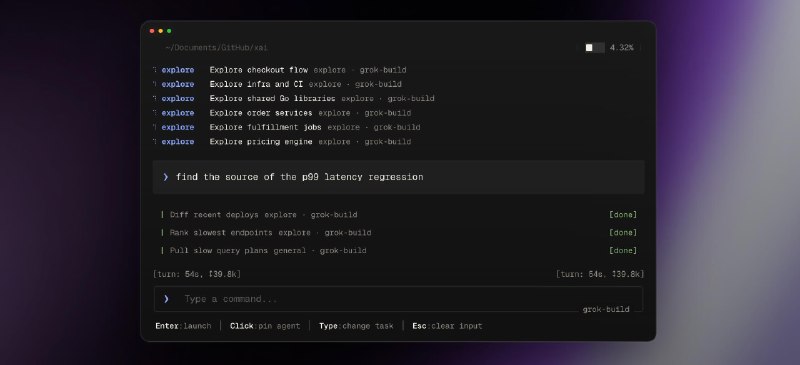
Task: Click the prompt 'find the source of the p99 latency regression'
Action: [398, 177]
